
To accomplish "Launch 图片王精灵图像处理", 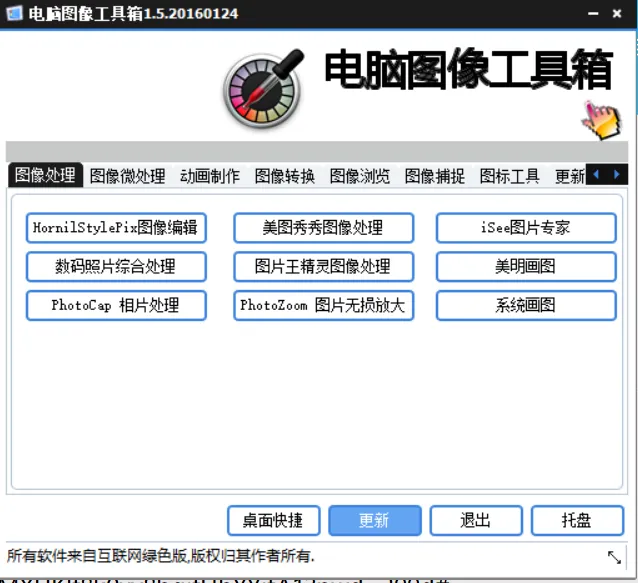I will tap(323, 266).
